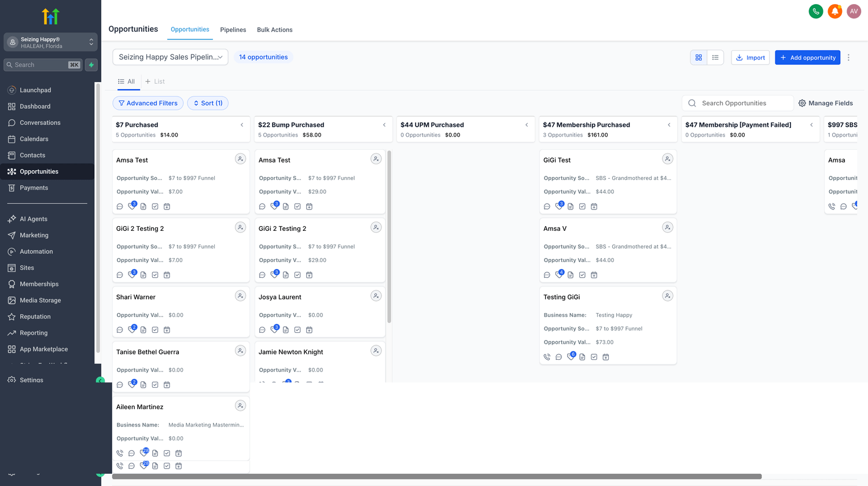Open more options three-dot menu
Viewport: 868px width, 486px height.
coord(848,57)
